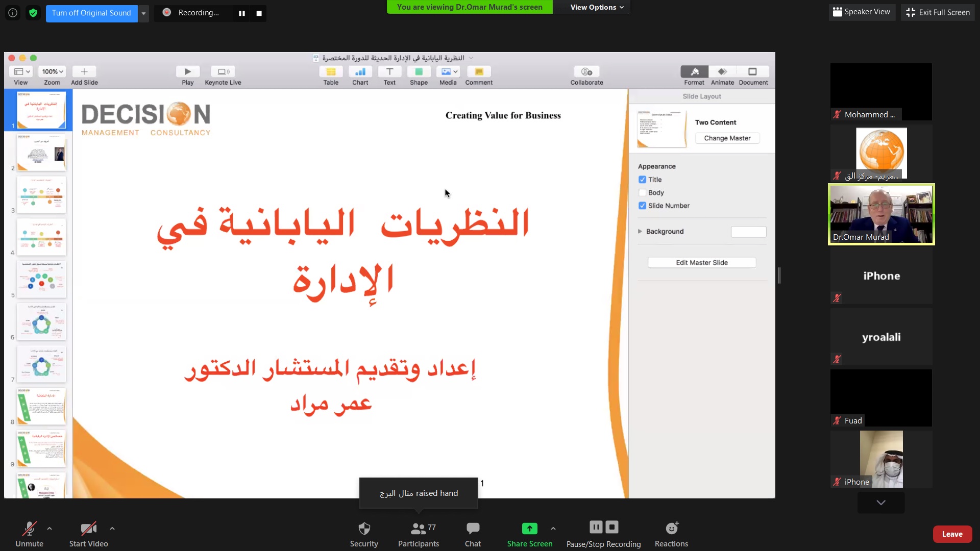The width and height of the screenshot is (980, 551).
Task: Open the View Options dropdown
Action: pos(597,7)
